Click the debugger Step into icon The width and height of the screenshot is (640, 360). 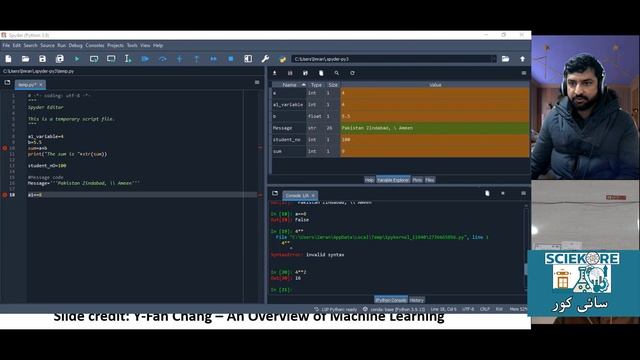tap(179, 59)
